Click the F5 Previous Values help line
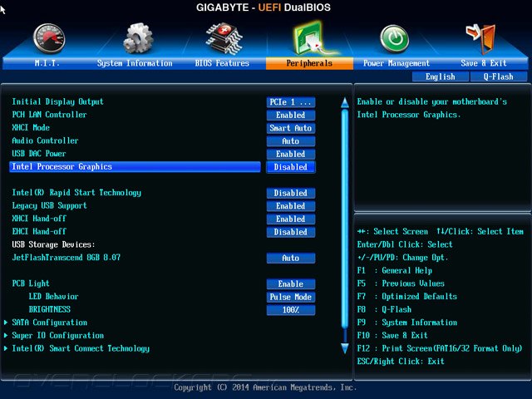This screenshot has height=399, width=532. click(x=401, y=283)
